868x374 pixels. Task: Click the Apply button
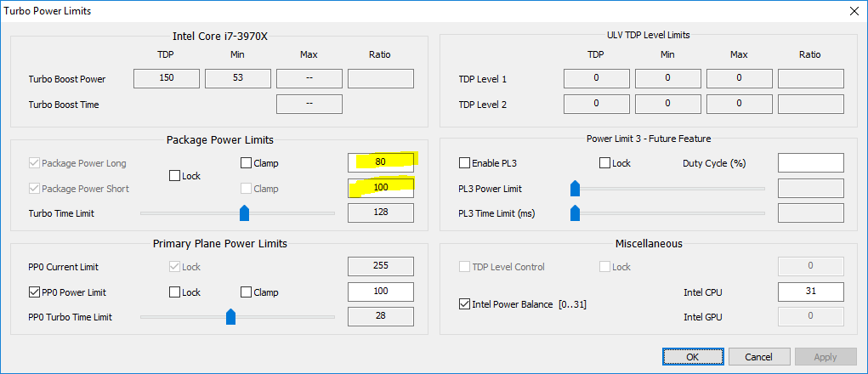(825, 357)
